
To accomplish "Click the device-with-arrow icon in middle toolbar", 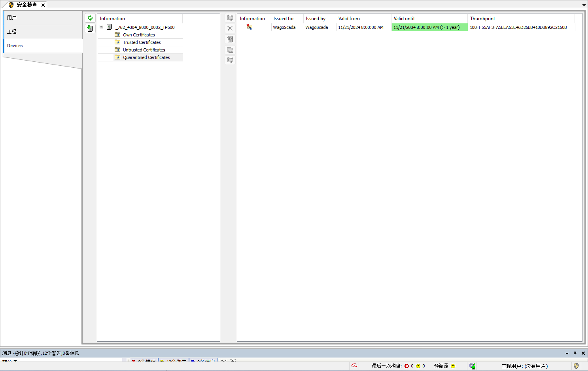I will [x=230, y=39].
